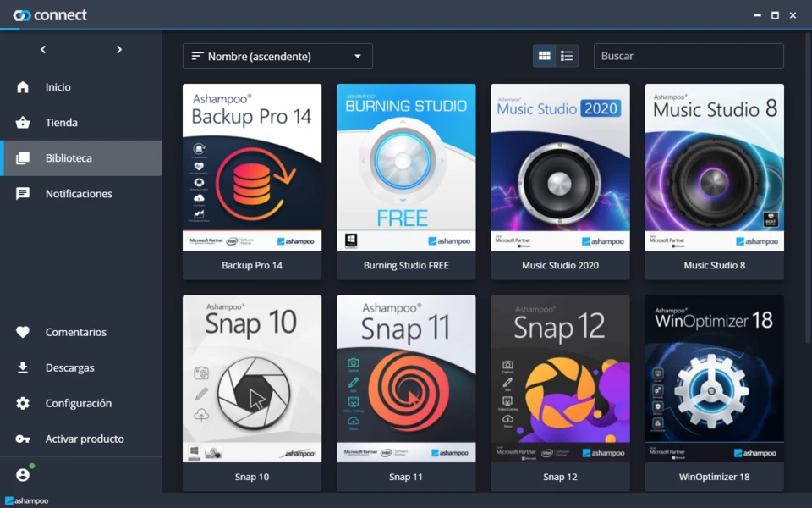Click the sort lines icon

(x=197, y=56)
